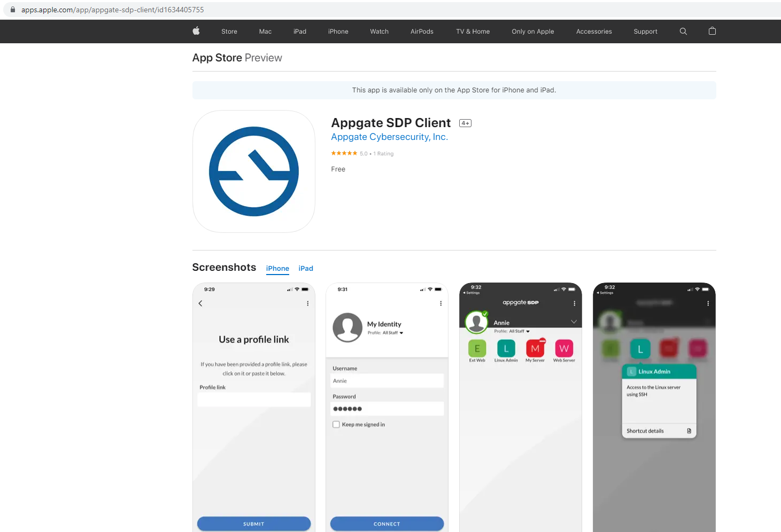Click the Apple logo in the navigation bar
This screenshot has width=781, height=532.
click(x=196, y=31)
